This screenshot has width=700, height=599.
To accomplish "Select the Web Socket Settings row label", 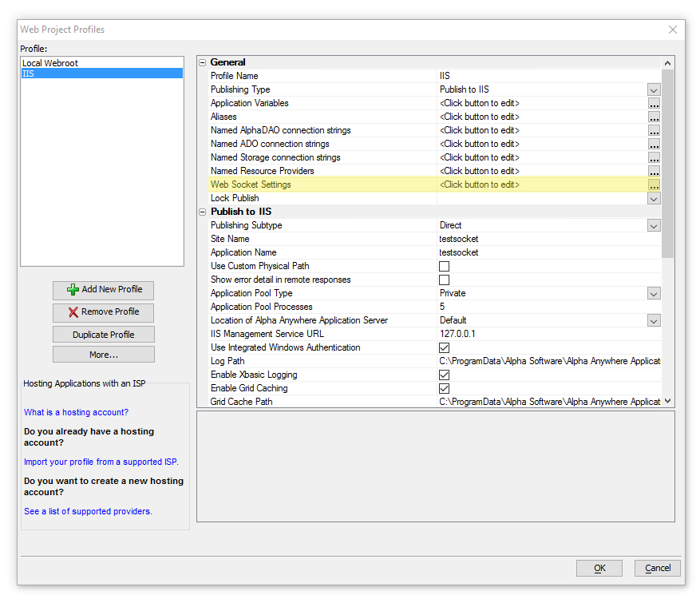I will (251, 184).
